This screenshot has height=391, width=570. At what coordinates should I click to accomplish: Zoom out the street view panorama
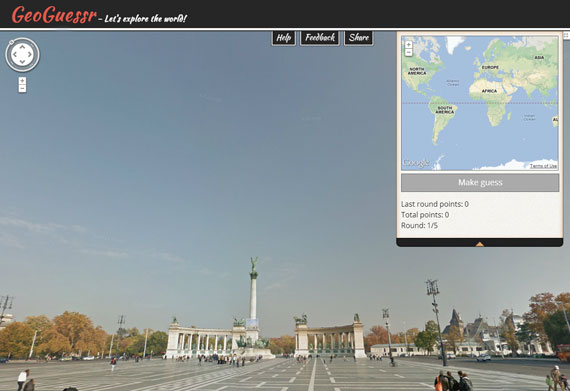(x=22, y=88)
